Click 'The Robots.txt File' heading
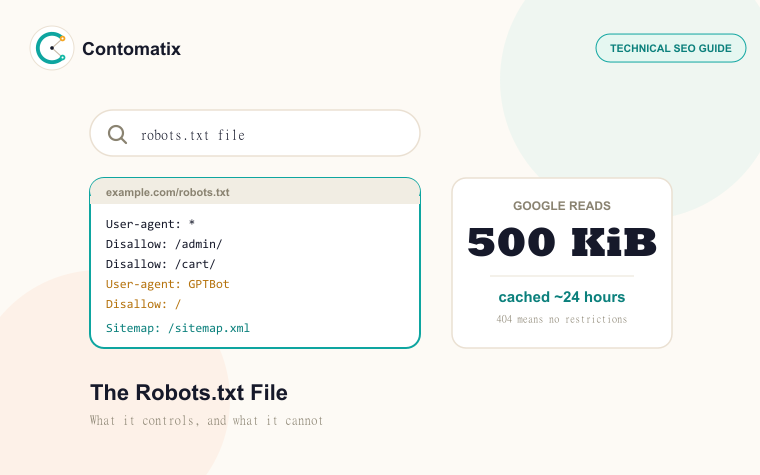 [x=189, y=393]
